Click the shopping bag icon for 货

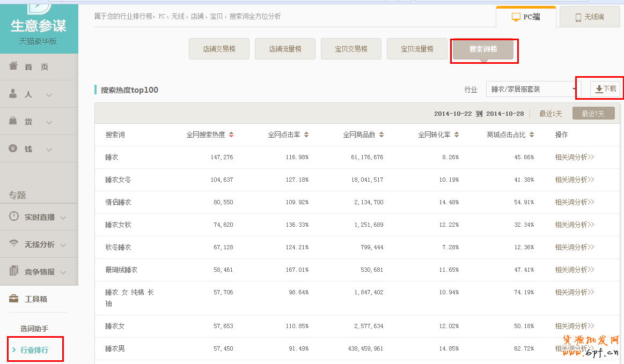(x=13, y=121)
